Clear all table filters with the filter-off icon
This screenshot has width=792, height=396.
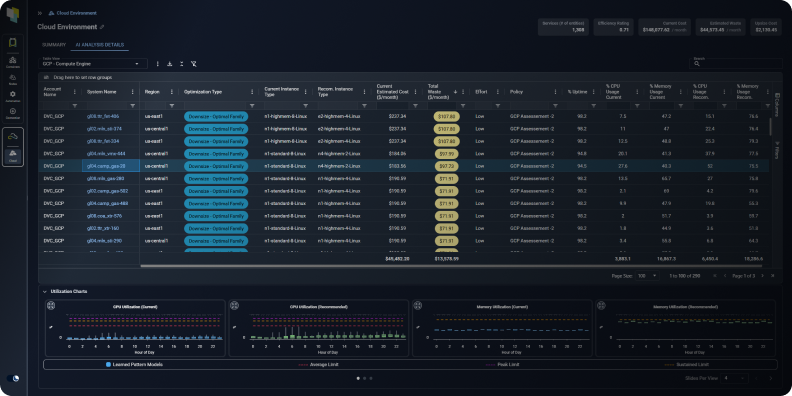(x=193, y=64)
